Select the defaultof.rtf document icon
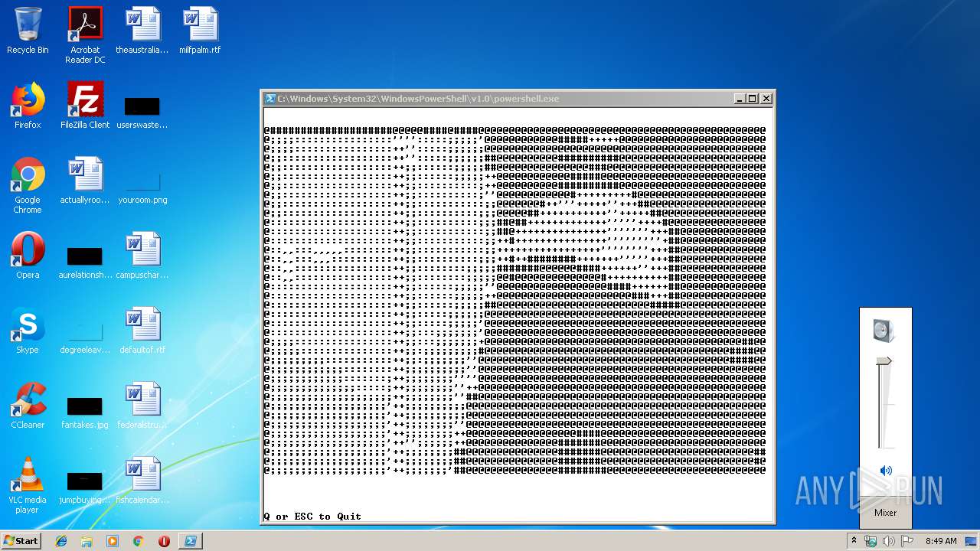Screen dimensions: 980x551 [x=142, y=331]
